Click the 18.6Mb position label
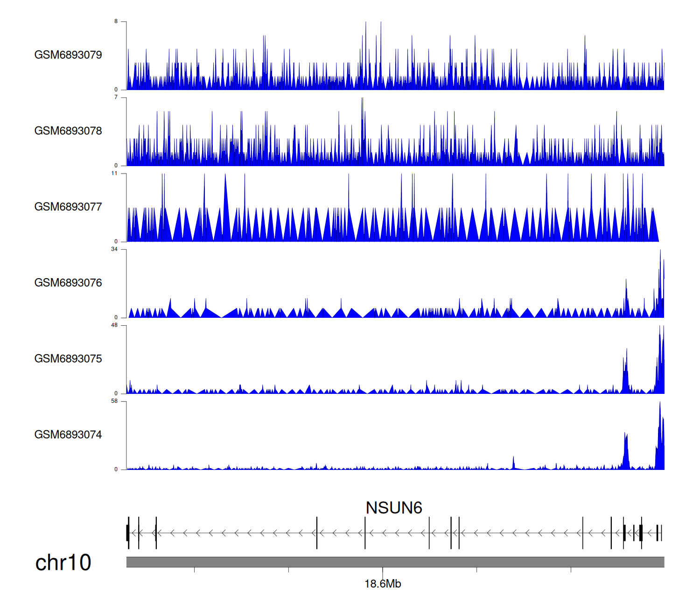Image resolution: width=700 pixels, height=616 pixels. 383,584
